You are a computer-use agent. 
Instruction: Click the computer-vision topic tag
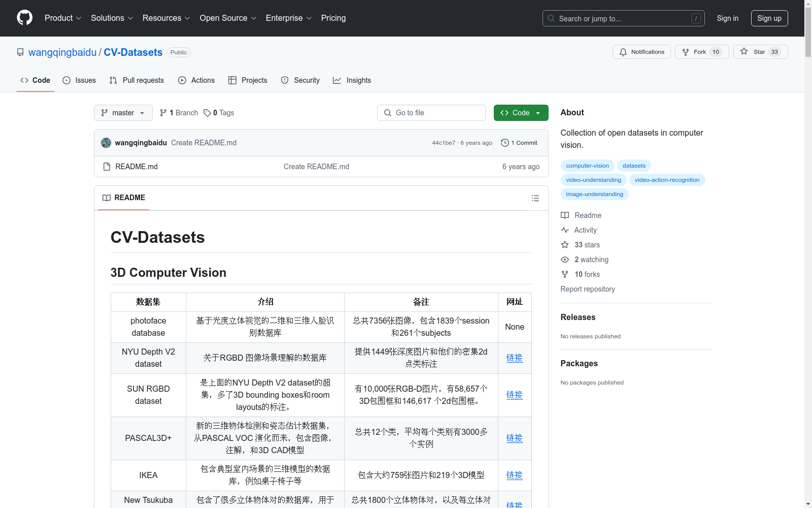tap(587, 166)
